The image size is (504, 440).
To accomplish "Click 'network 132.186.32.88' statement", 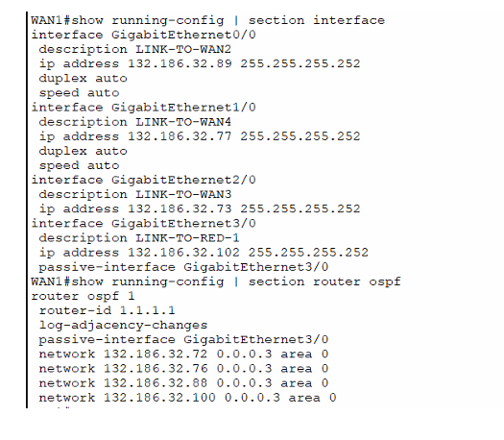I will pos(183,383).
